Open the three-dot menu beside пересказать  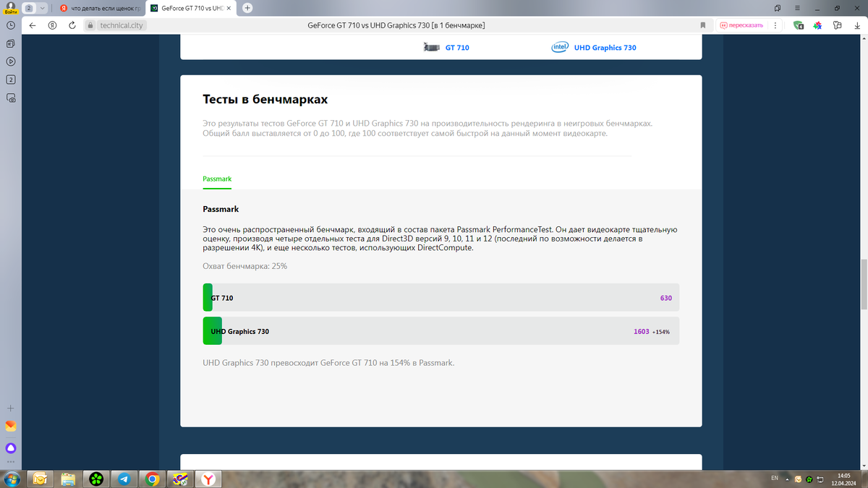pos(775,25)
